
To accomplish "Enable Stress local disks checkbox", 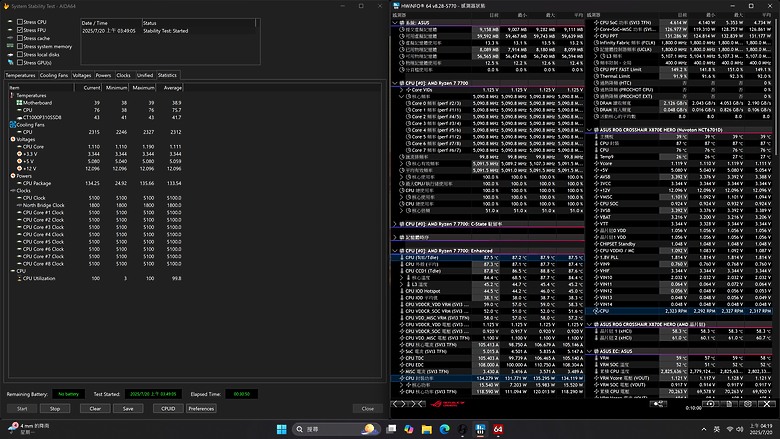I will pos(20,55).
